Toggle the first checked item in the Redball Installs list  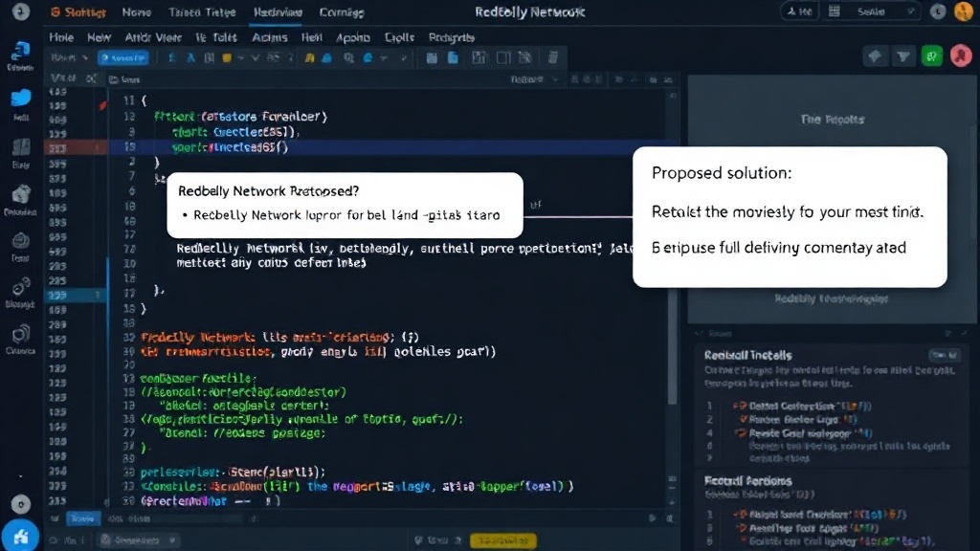(740, 406)
